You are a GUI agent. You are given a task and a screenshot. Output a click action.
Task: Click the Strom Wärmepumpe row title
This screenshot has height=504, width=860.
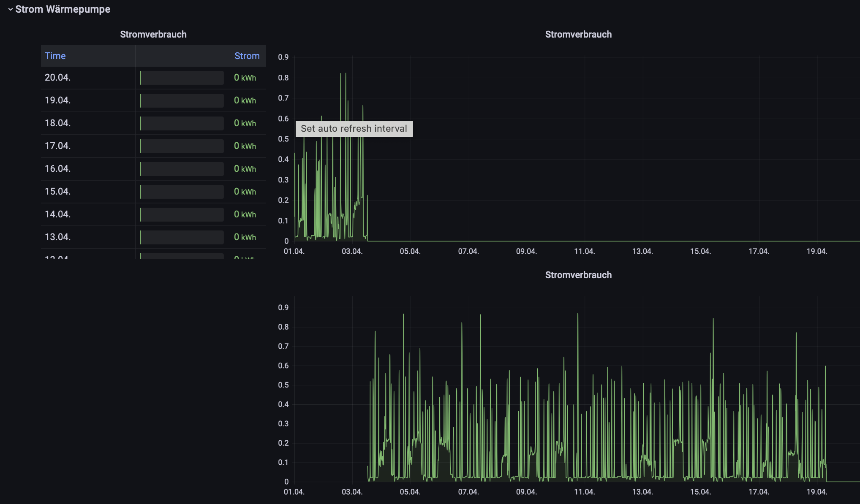(63, 9)
